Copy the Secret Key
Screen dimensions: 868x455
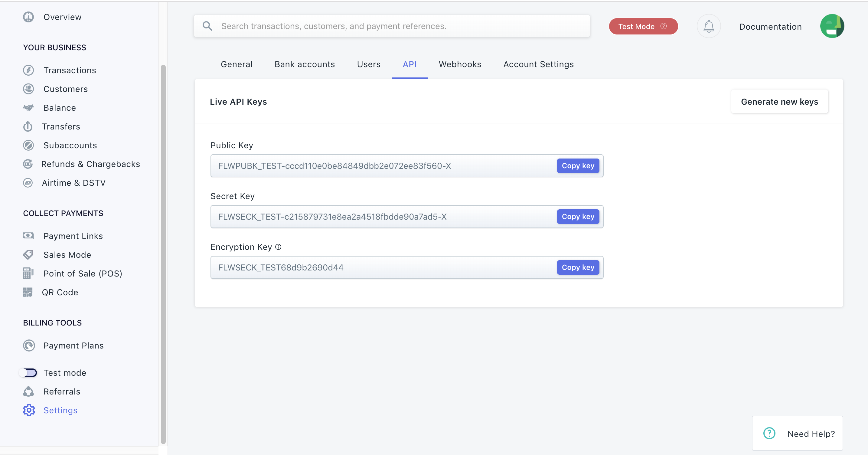click(x=578, y=217)
